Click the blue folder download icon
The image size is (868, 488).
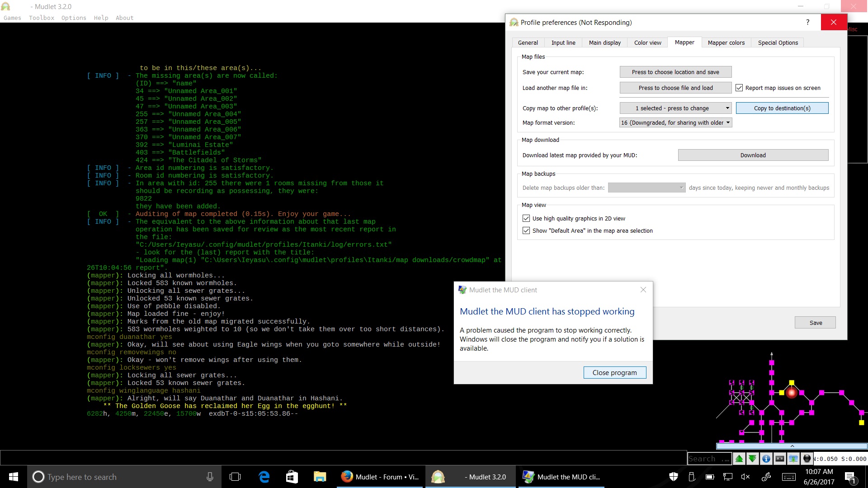[x=793, y=459]
